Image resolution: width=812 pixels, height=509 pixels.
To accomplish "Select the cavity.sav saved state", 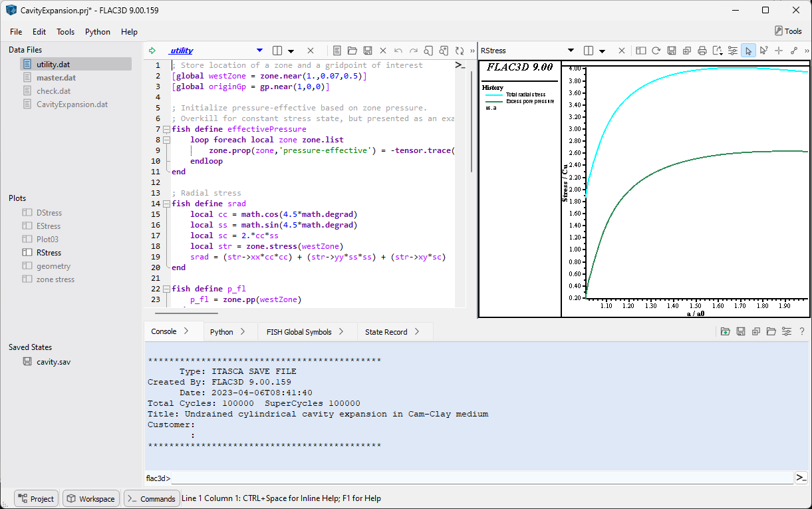I will 53,362.
